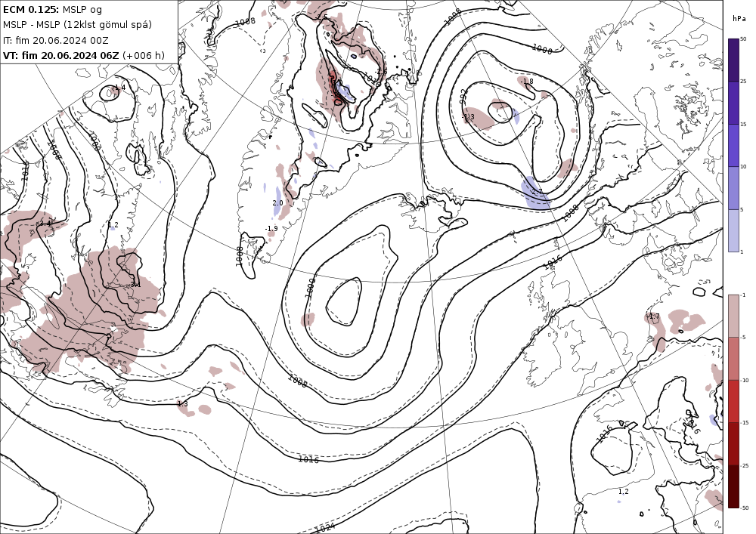Click the '-1.9' difference value label

pos(271,228)
